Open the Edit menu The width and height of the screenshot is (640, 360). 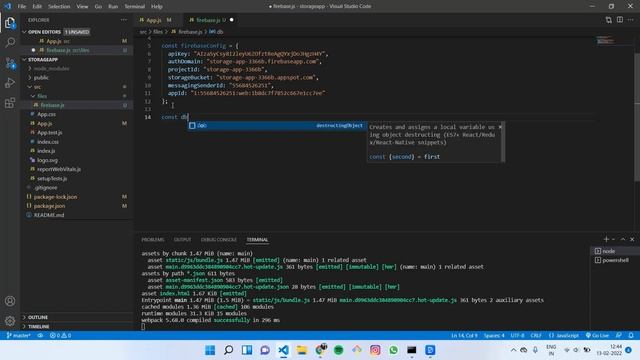click(x=37, y=7)
